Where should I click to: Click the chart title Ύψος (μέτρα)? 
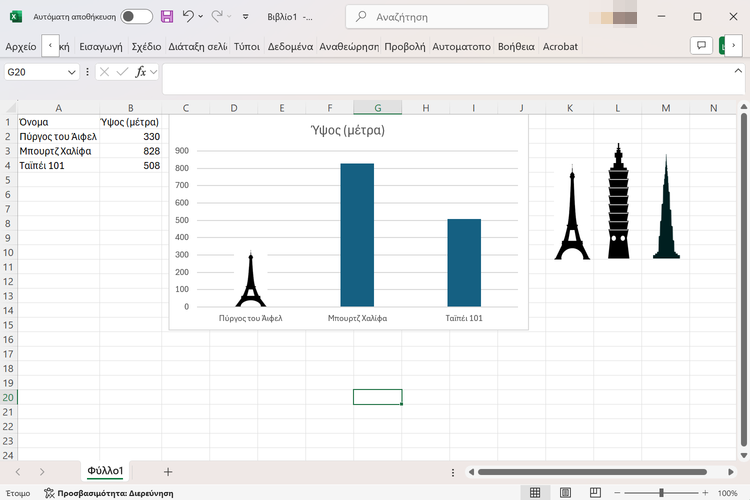click(348, 130)
